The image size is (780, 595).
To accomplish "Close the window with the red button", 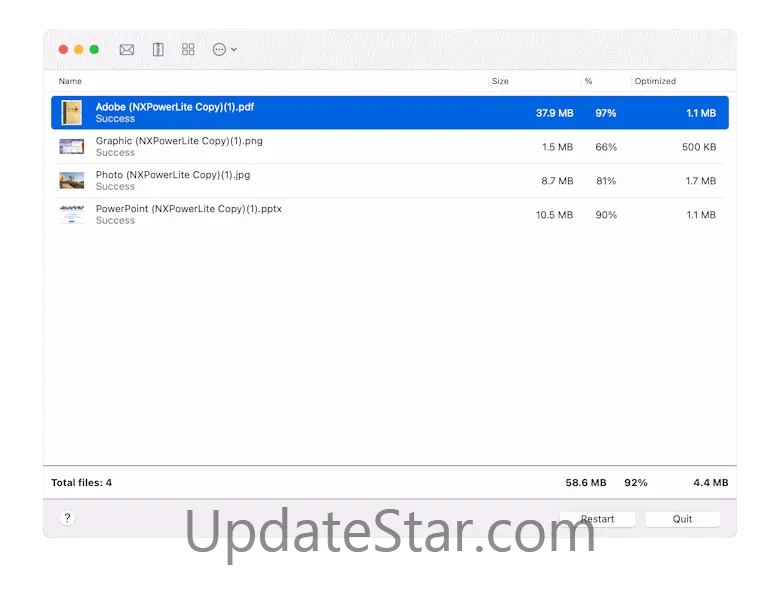I will tap(63, 49).
